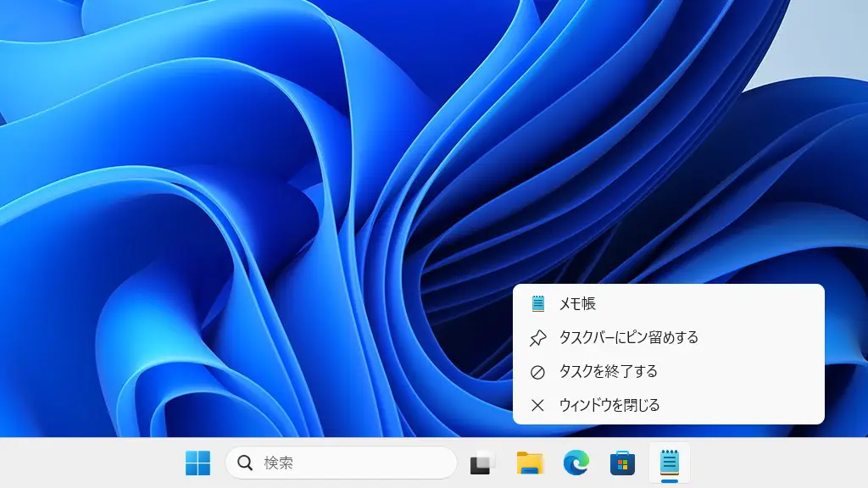Open Microsoft Edge from the taskbar
Viewport: 868px width, 488px height.
[x=576, y=463]
